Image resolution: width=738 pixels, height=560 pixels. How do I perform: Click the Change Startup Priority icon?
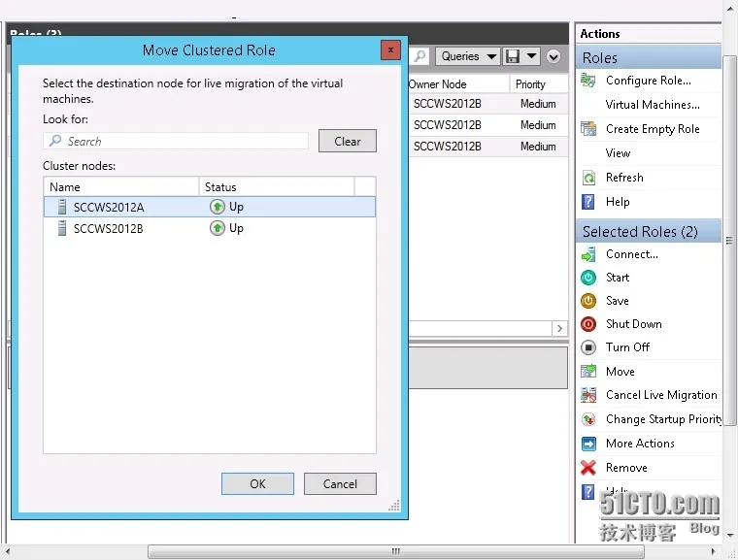pyautogui.click(x=587, y=419)
